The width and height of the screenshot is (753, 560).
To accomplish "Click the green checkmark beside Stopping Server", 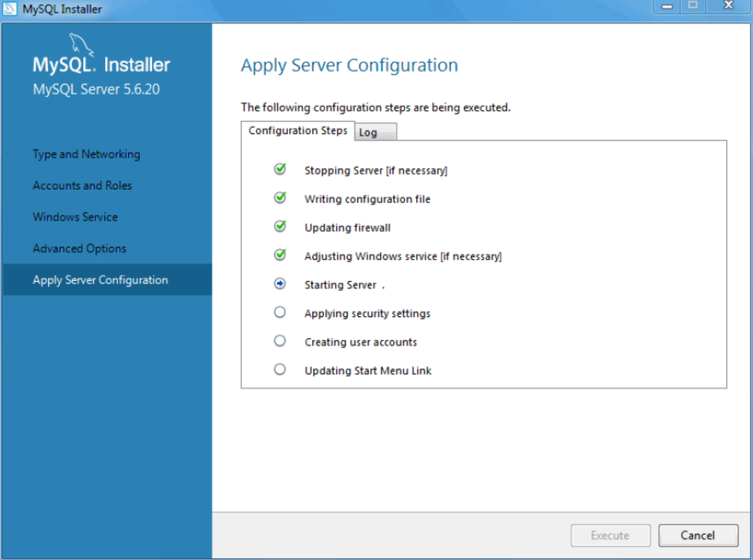I will (280, 170).
